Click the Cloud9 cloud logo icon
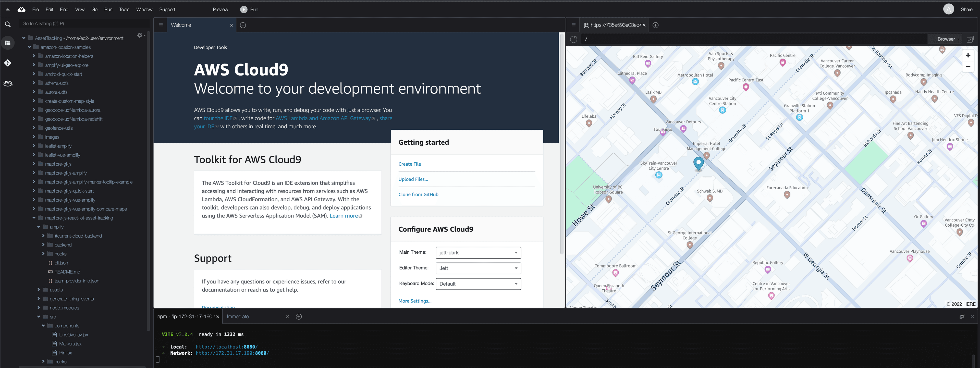This screenshot has height=368, width=980. click(22, 9)
